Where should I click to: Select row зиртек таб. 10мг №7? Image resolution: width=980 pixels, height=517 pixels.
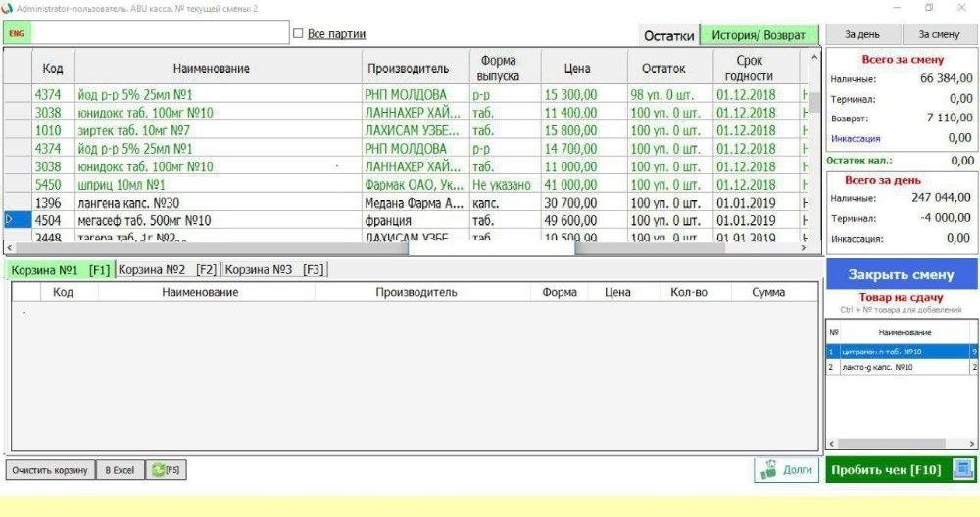pos(407,130)
